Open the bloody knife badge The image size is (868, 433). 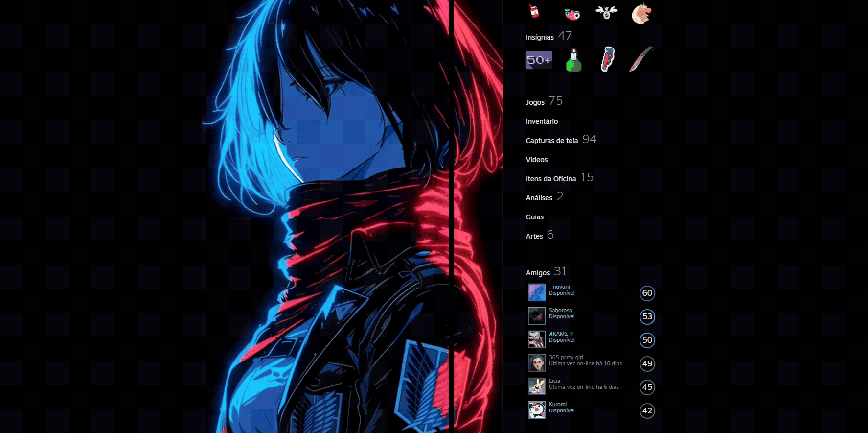641,59
